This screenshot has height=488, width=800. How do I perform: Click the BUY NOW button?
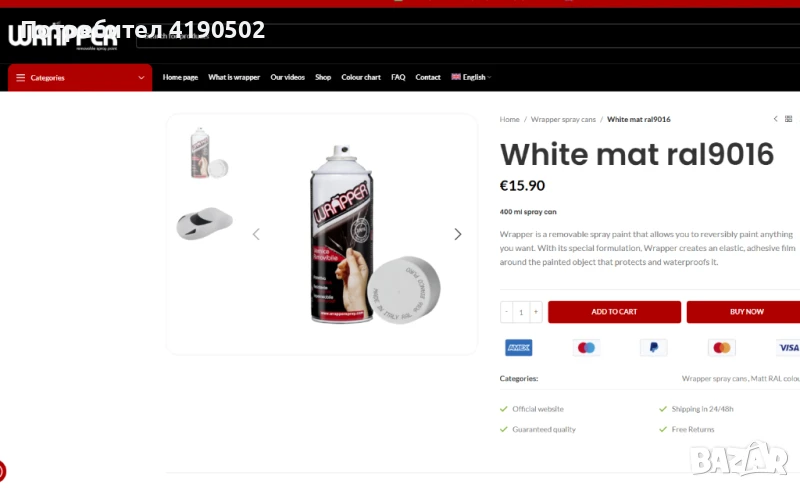[x=744, y=311]
